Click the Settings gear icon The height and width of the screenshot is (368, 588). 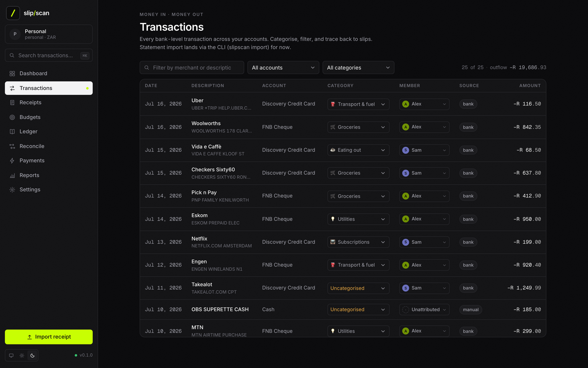coord(12,190)
